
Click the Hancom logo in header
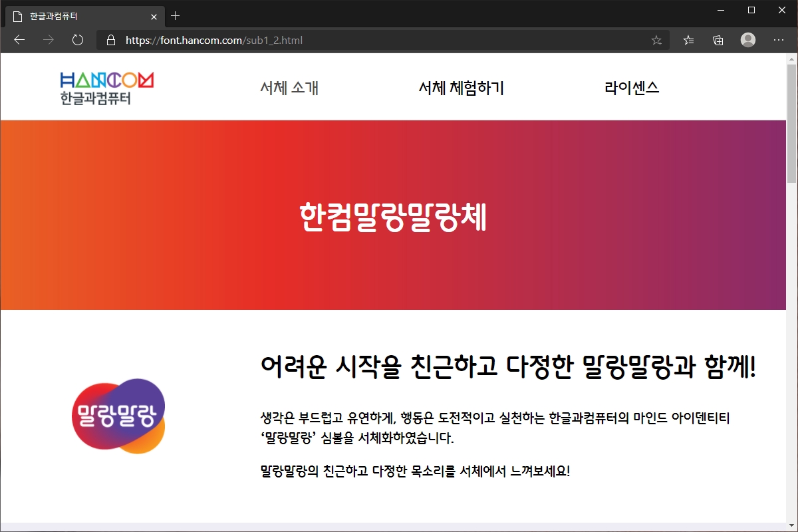tap(107, 88)
